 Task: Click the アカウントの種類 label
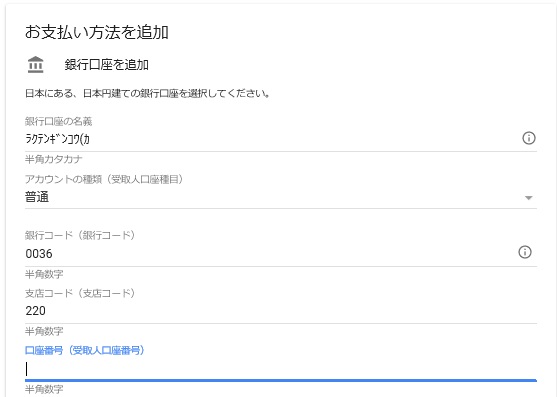coord(104,179)
